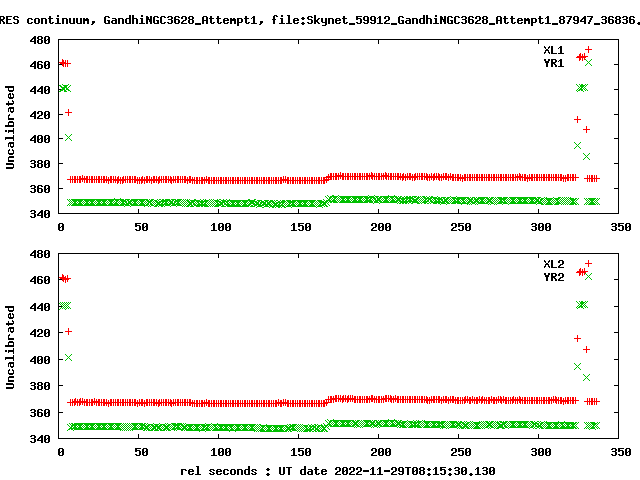The height and width of the screenshot is (480, 640).
Task: Click the 100 x-tick under the XL1/YR1 plot
Action: 220,227
